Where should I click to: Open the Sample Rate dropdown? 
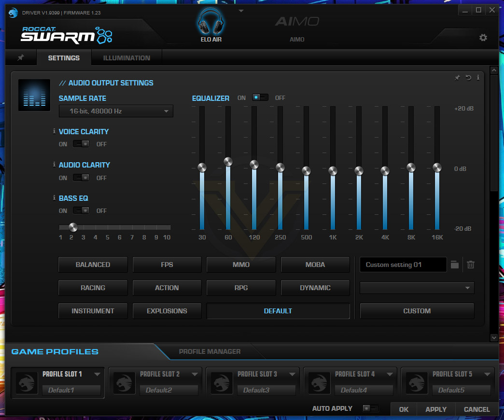(116, 111)
